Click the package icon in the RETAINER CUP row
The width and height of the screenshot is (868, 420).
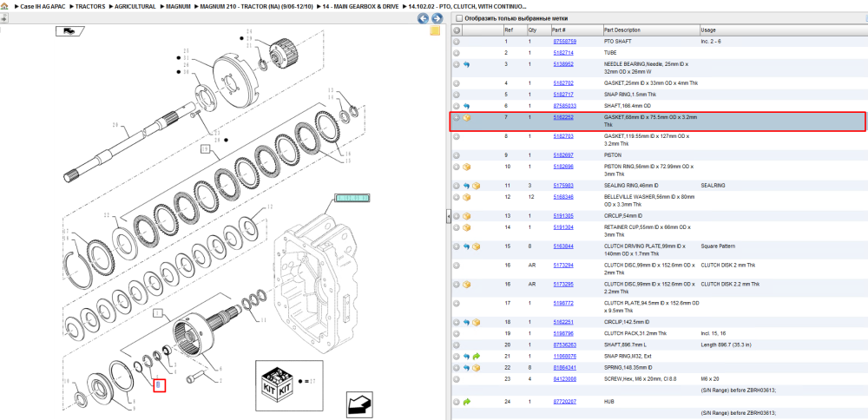(x=466, y=227)
